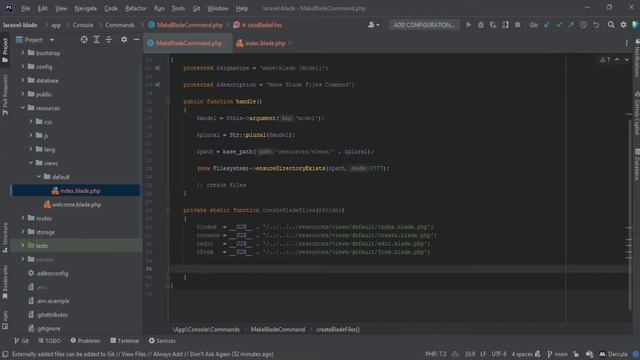Screen dimensions: 640x360
Task: Click Git Push arrow icon
Action: pos(571,25)
